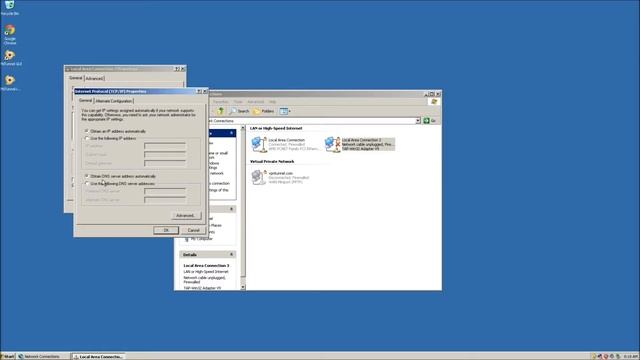Viewport: 640px width, 360px height.
Task: Maximize the Network Connections window
Action: (432, 94)
